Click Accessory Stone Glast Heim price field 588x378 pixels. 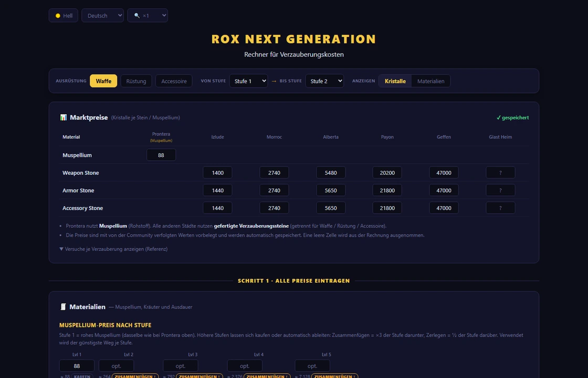[500, 208]
